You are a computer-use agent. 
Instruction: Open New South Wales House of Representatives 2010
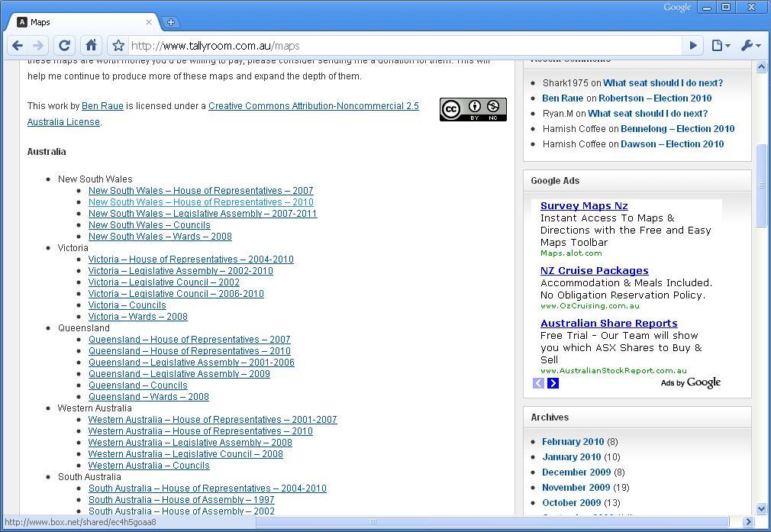(x=201, y=202)
